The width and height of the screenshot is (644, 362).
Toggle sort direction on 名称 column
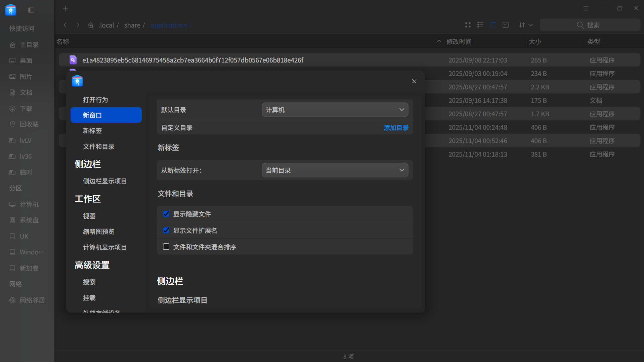[x=439, y=41]
